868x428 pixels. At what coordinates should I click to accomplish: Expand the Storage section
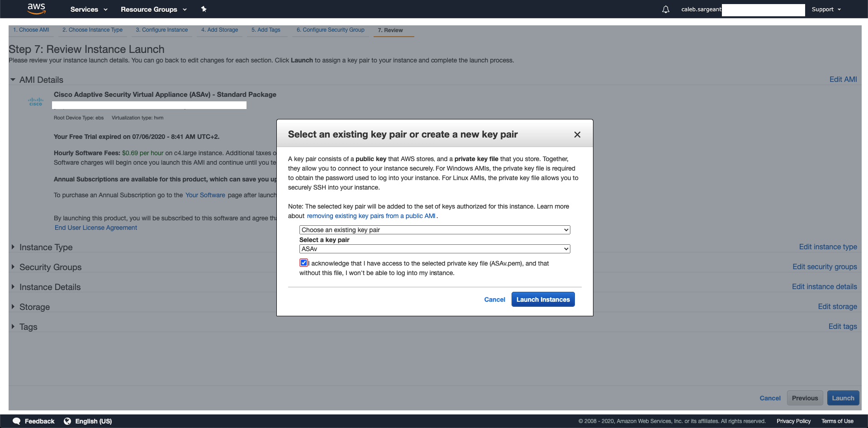(13, 307)
